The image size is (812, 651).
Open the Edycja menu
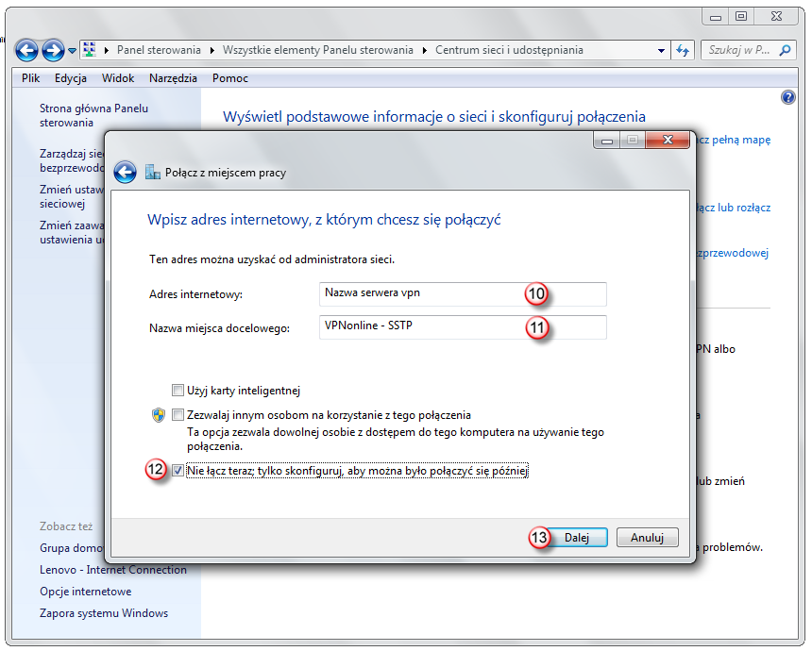(71, 78)
